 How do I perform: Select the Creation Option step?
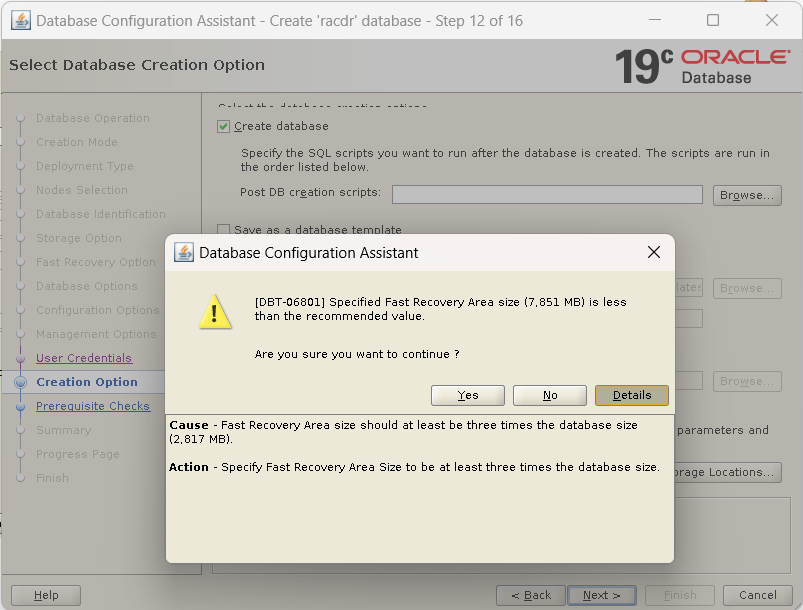coord(87,382)
